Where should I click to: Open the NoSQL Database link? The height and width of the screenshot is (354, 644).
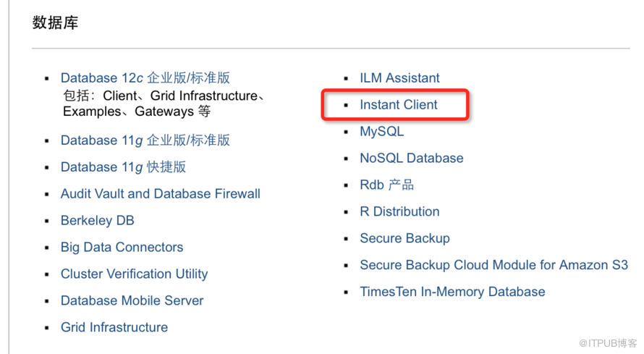(412, 158)
